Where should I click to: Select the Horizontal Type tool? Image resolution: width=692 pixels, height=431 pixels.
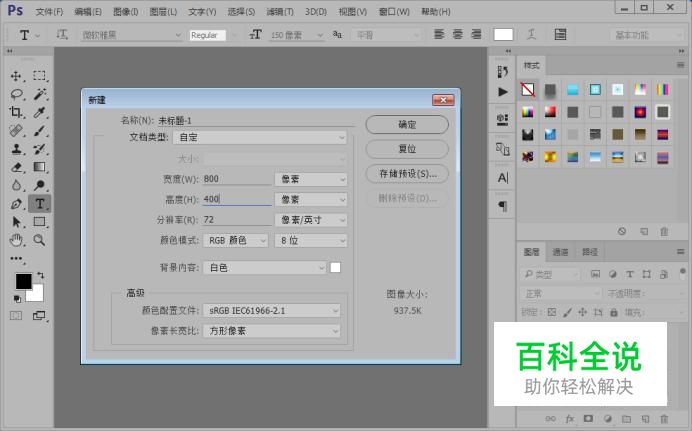[40, 203]
